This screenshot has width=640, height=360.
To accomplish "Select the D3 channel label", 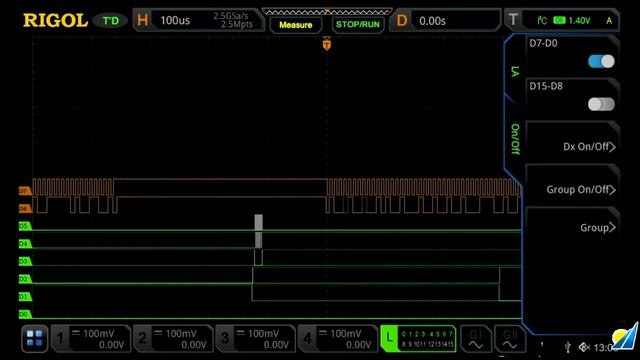I will (24, 261).
